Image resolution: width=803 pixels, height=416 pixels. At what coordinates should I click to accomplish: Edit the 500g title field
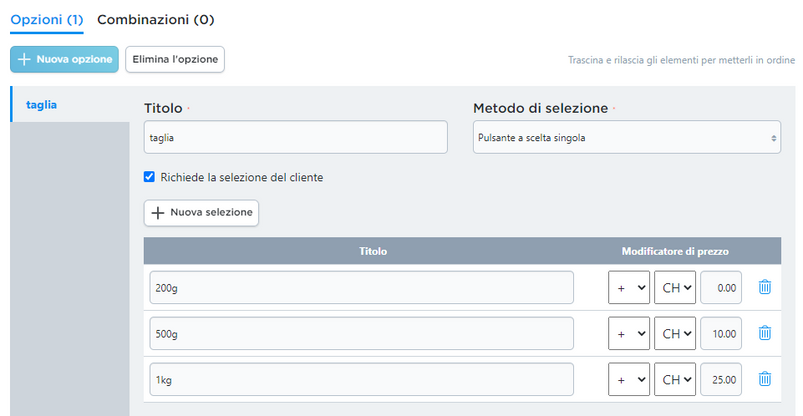click(362, 334)
